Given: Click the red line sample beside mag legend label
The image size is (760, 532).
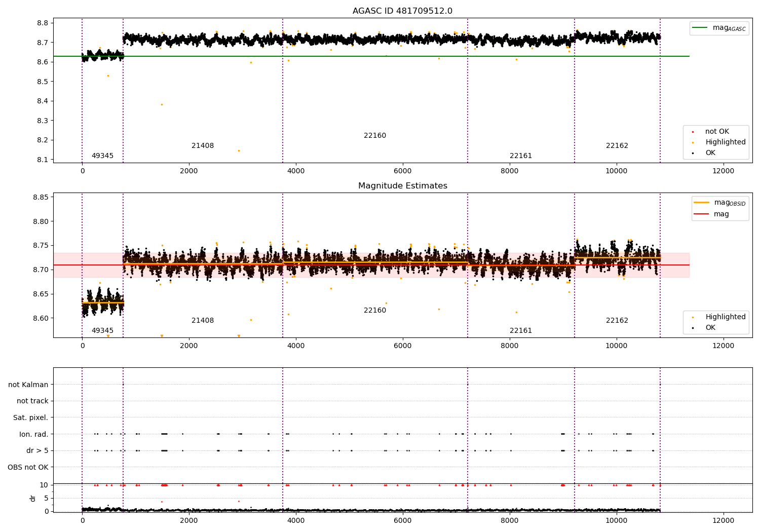Looking at the screenshot, I should pos(701,214).
